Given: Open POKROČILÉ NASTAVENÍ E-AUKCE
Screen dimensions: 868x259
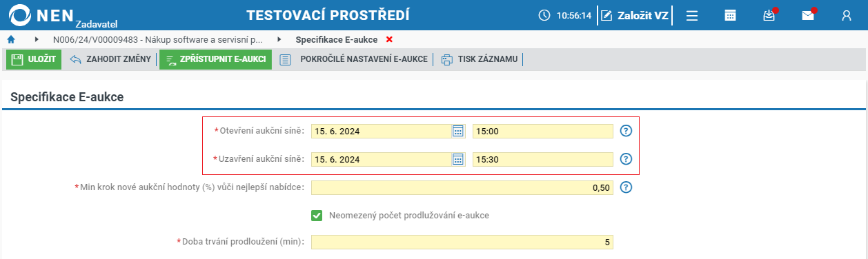Looking at the screenshot, I should pyautogui.click(x=354, y=59).
